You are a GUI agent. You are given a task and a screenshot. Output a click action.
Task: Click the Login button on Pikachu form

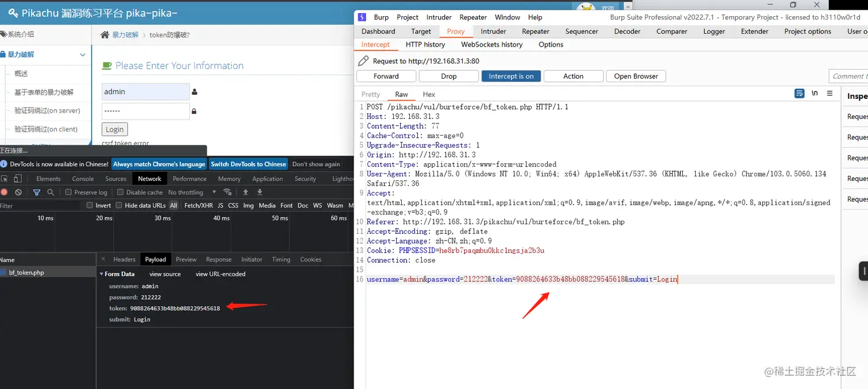(x=115, y=129)
